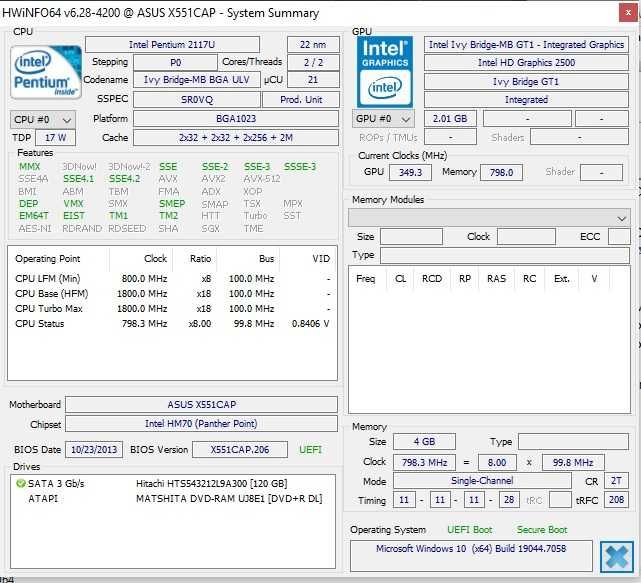This screenshot has height=583, width=641.
Task: Select the CPU Turbo Max row
Action: 172,309
